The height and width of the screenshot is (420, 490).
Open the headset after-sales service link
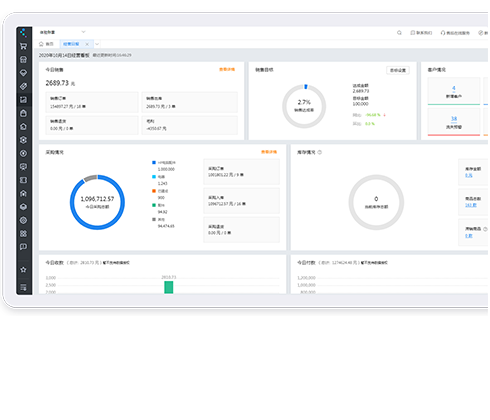point(455,33)
